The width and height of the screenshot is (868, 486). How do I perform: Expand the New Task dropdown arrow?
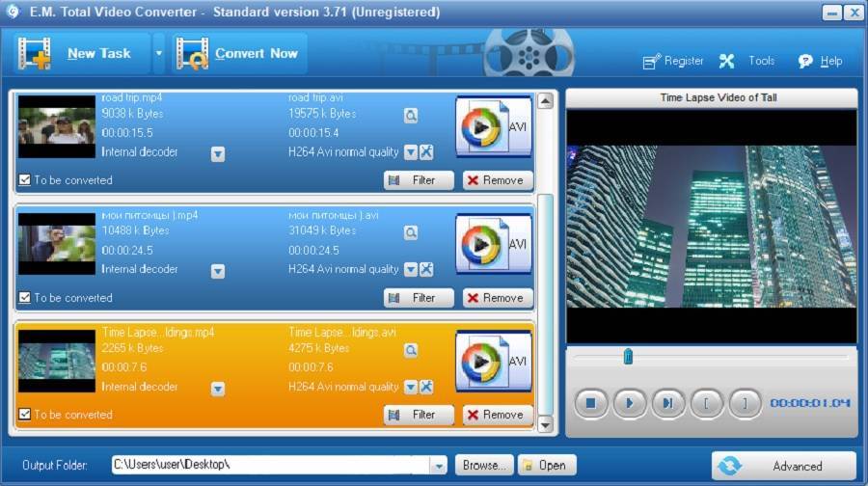coord(159,54)
